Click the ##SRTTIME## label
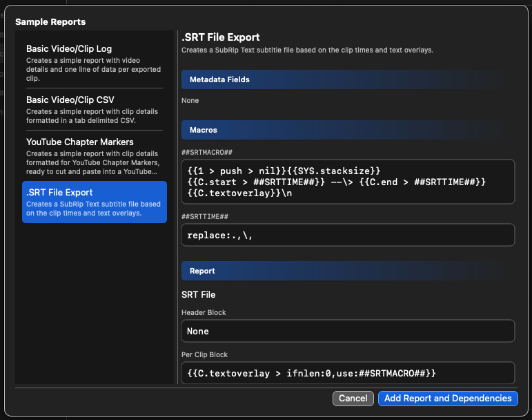532x420 pixels. coord(205,216)
